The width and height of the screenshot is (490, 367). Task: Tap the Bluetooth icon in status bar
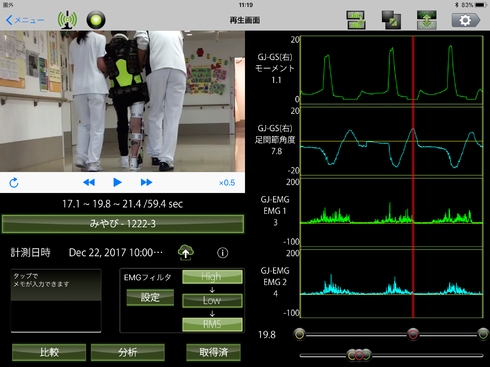[457, 5]
